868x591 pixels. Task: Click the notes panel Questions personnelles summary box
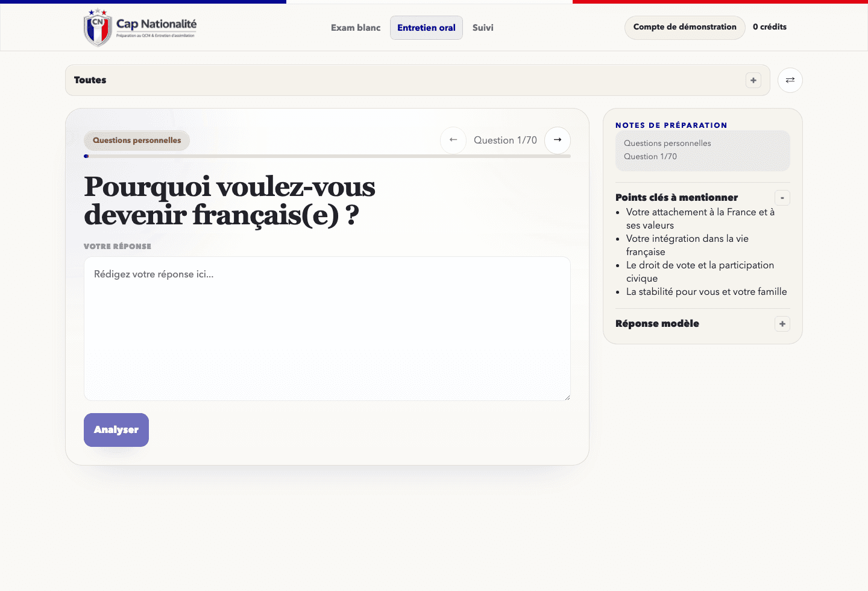pos(703,151)
